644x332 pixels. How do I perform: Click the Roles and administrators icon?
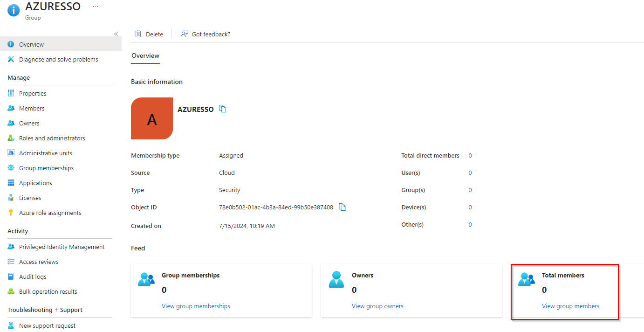[11, 138]
